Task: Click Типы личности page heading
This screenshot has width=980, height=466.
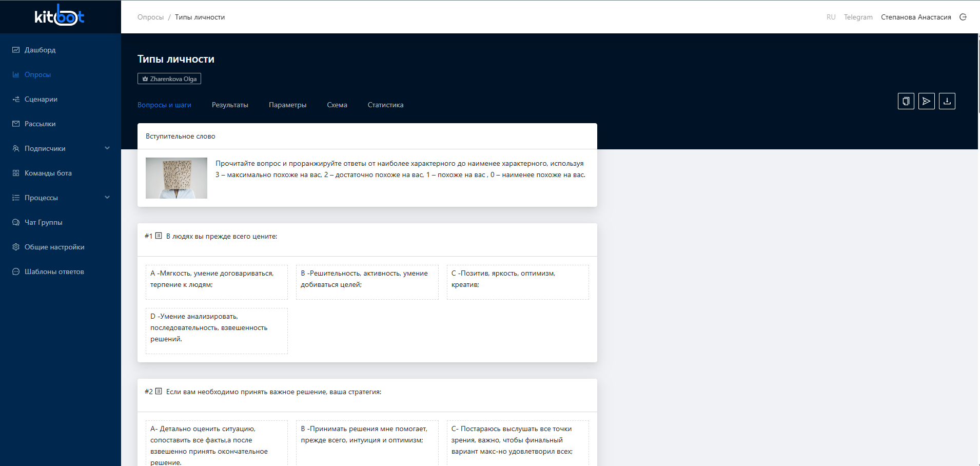Action: 176,59
